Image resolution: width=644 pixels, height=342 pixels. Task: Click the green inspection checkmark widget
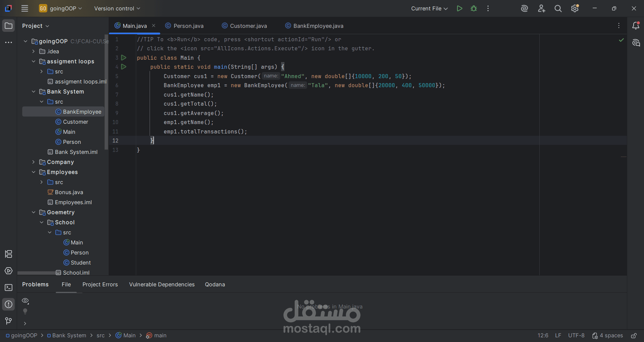coord(621,40)
